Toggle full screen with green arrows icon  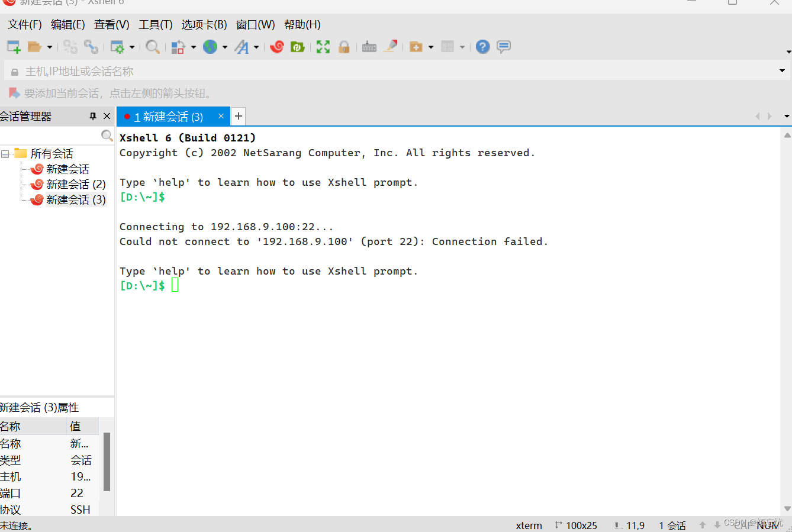(x=323, y=47)
